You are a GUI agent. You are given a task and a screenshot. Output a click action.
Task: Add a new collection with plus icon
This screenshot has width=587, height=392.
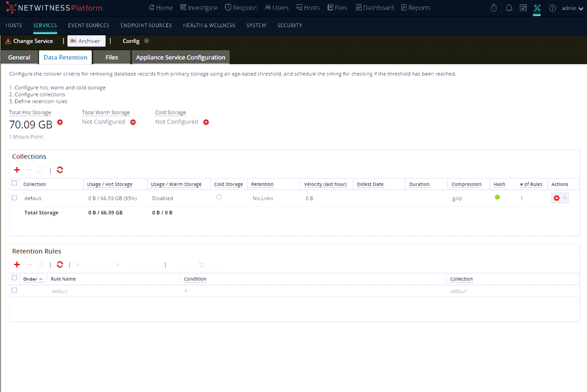[17, 170]
